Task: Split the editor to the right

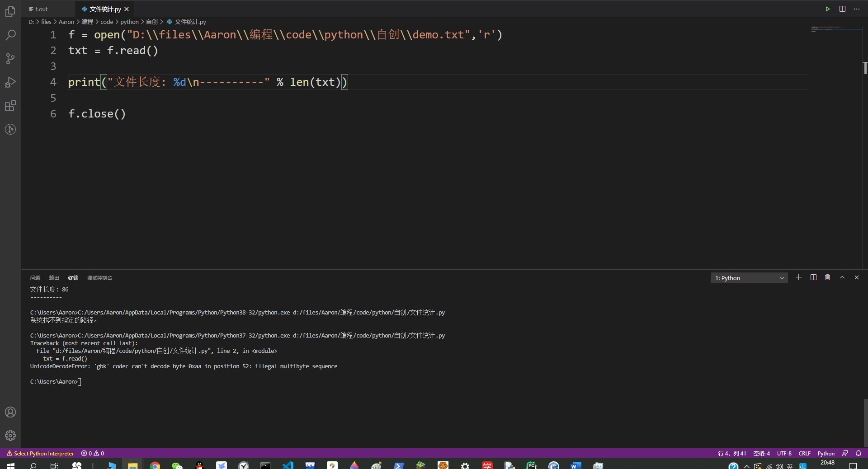Action: pyautogui.click(x=842, y=9)
